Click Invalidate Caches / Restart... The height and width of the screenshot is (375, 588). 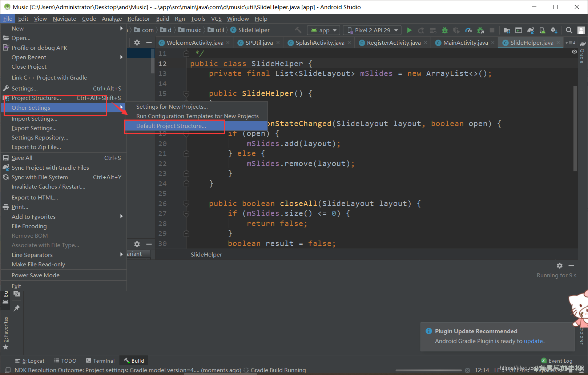[x=64, y=186]
